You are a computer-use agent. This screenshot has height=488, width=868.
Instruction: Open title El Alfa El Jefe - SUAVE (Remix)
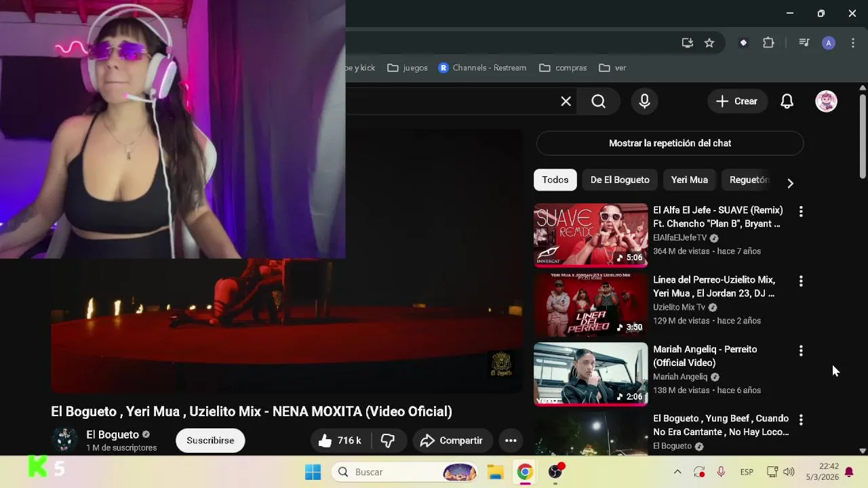[718, 217]
